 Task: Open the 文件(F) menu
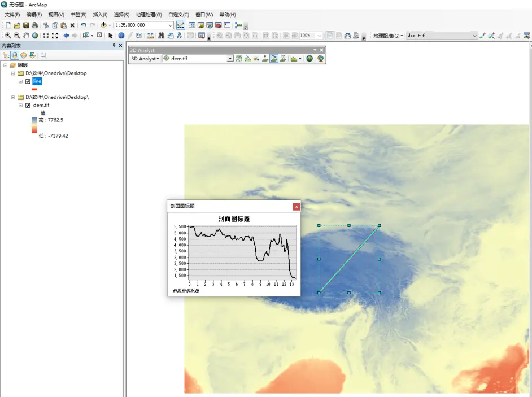point(11,14)
